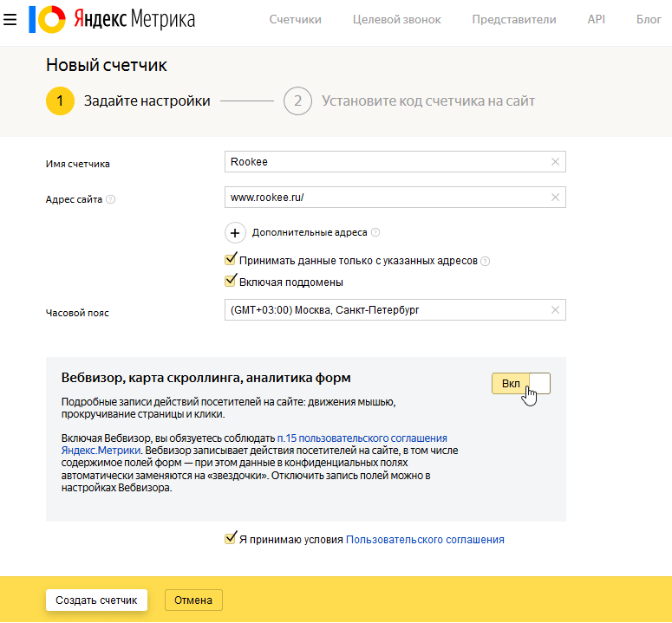
Task: Open the 'Пользовательского соглашения' link
Action: pyautogui.click(x=425, y=539)
